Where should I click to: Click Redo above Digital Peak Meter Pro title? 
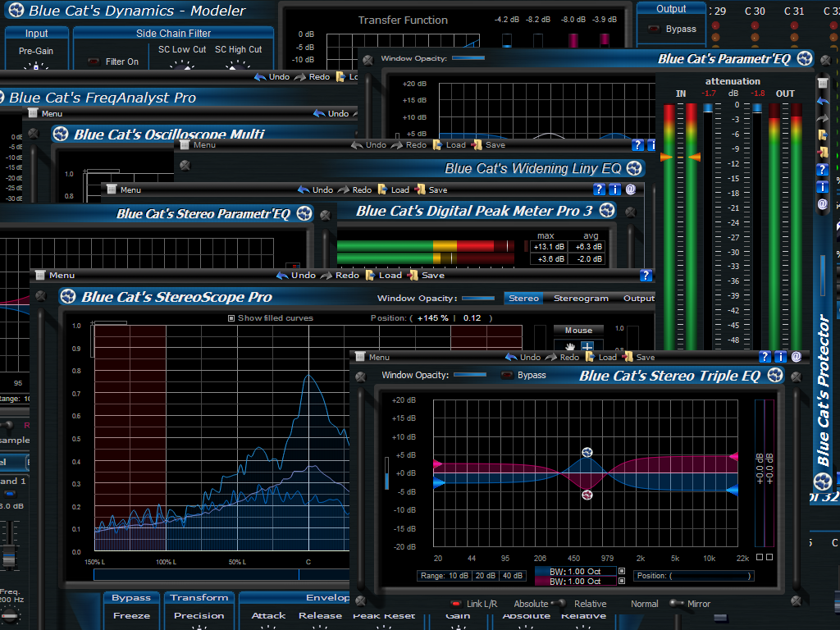click(354, 189)
